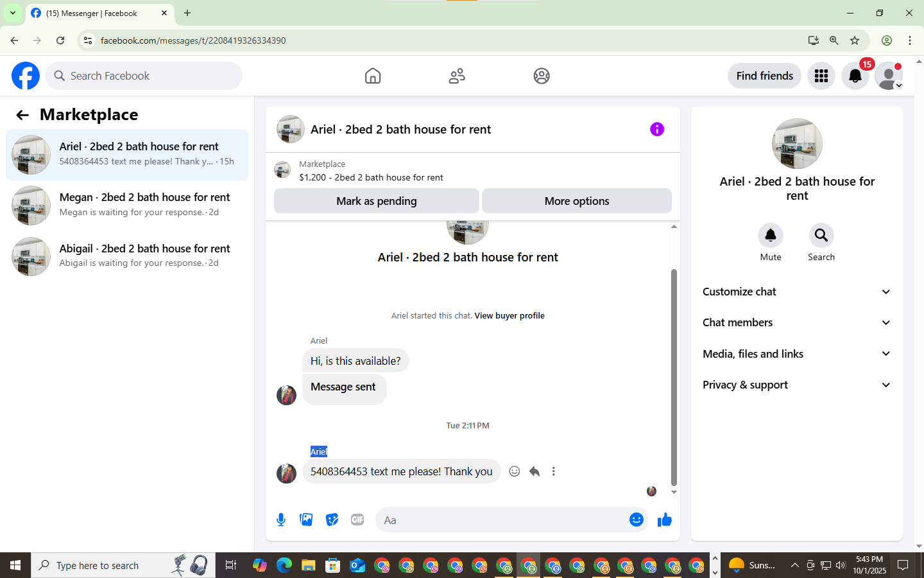Viewport: 924px width, 578px height.
Task: Go to Facebook Home feed icon
Action: click(x=373, y=76)
